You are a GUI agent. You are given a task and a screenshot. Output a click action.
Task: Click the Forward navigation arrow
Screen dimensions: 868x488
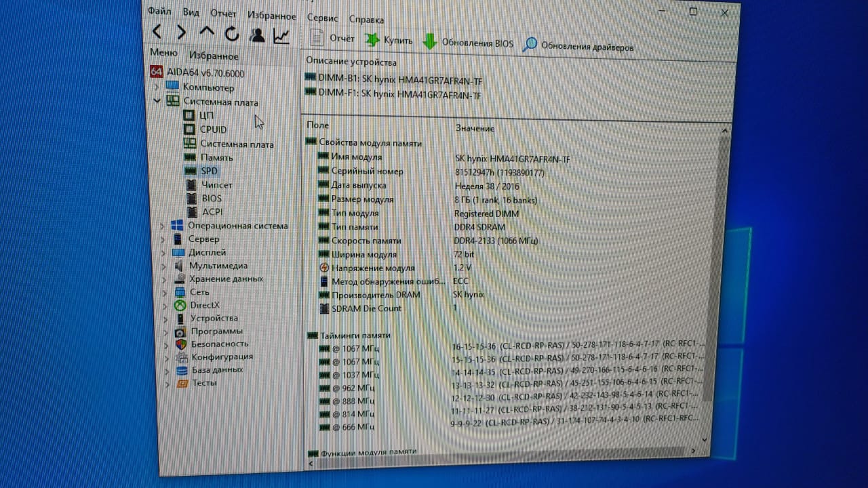(x=181, y=33)
